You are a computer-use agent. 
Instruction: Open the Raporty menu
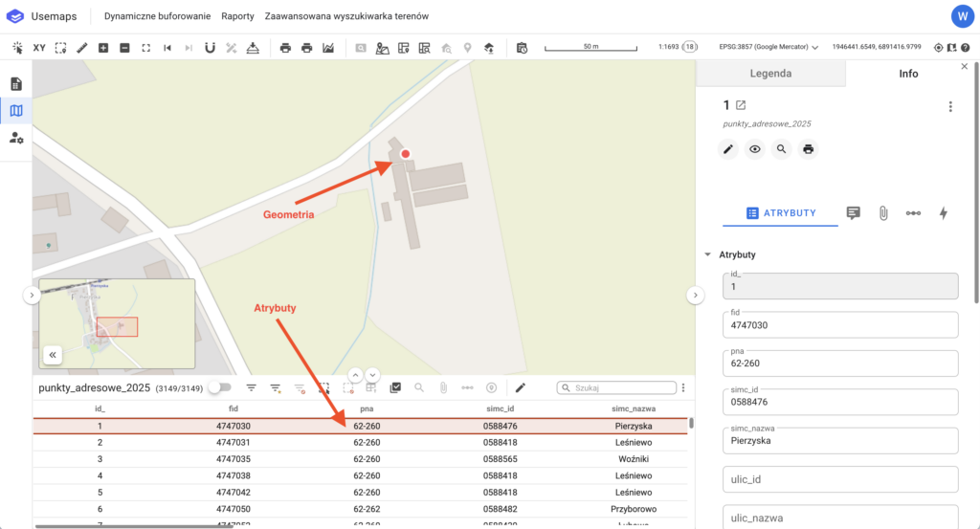(237, 16)
